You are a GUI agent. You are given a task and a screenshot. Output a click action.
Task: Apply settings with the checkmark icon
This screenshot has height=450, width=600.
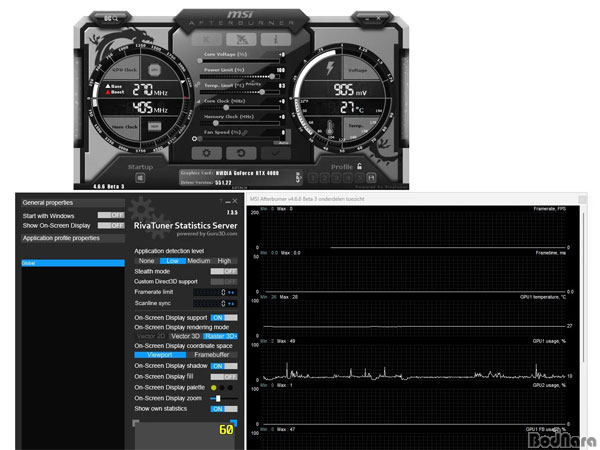(276, 153)
